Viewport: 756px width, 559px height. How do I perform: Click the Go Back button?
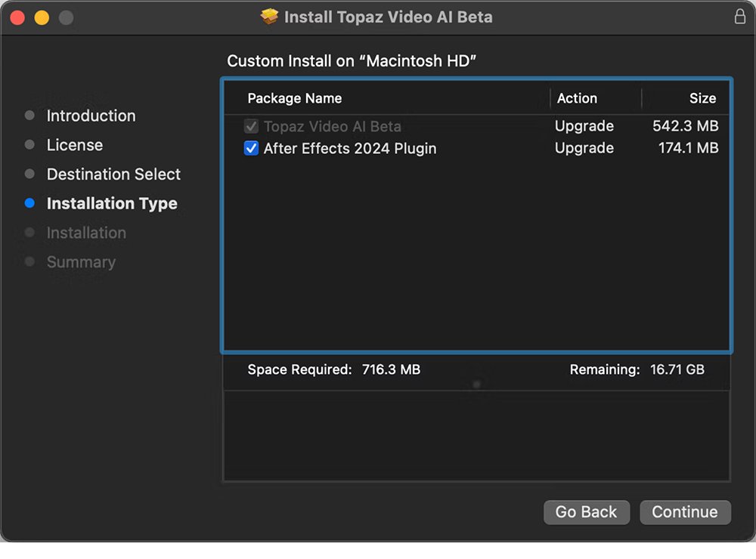(587, 511)
